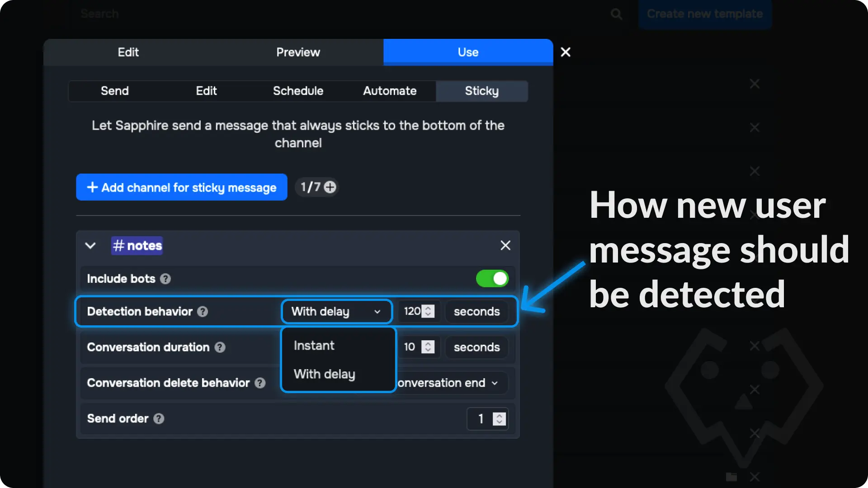Switch to the Schedule sub-tab
The height and width of the screenshot is (488, 868).
[x=298, y=91]
